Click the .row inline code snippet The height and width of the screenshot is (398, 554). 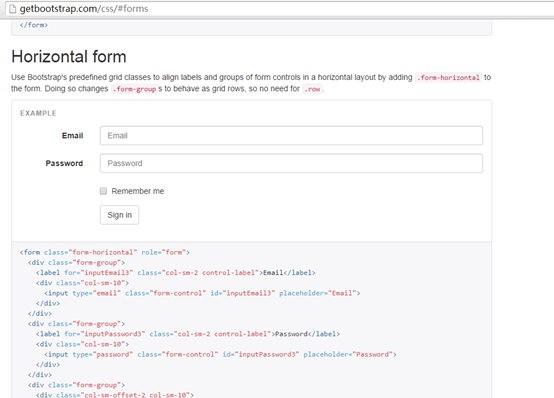312,89
